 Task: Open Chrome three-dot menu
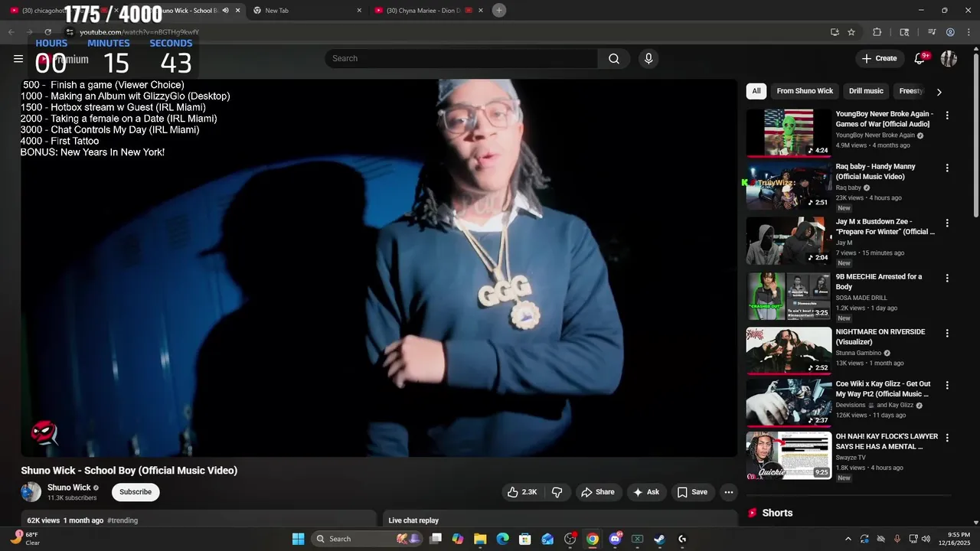pos(969,32)
